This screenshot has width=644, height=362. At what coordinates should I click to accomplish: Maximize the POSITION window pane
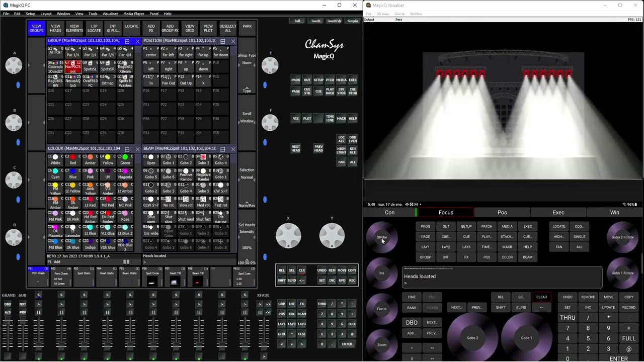coord(222,41)
